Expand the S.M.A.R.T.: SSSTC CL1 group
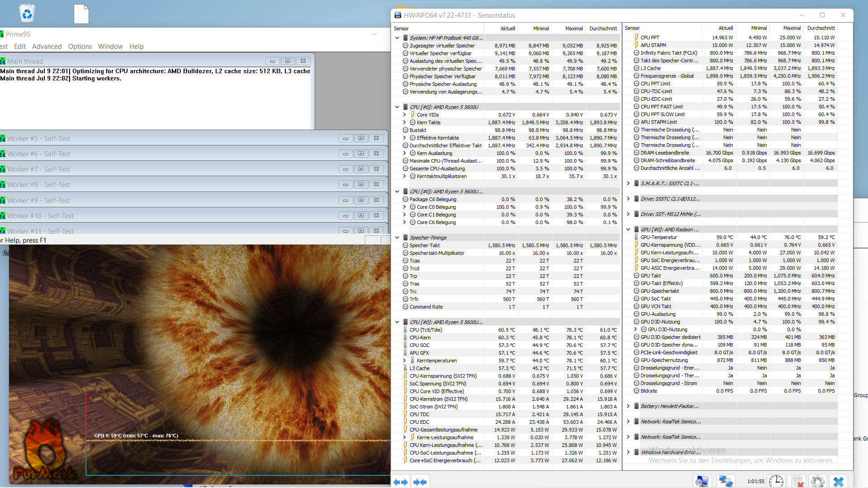The height and width of the screenshot is (488, 868). (x=628, y=183)
